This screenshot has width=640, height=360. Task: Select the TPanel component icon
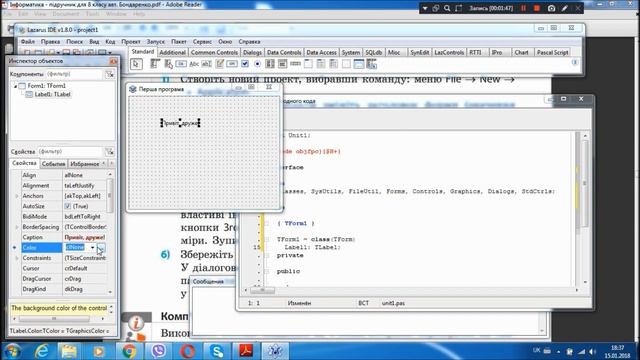(346, 64)
